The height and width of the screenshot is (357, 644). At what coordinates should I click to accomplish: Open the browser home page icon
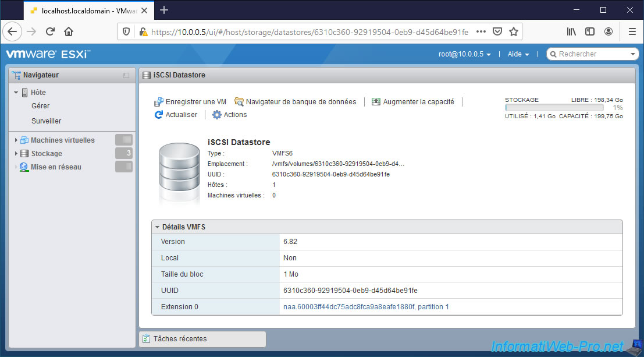tap(69, 31)
